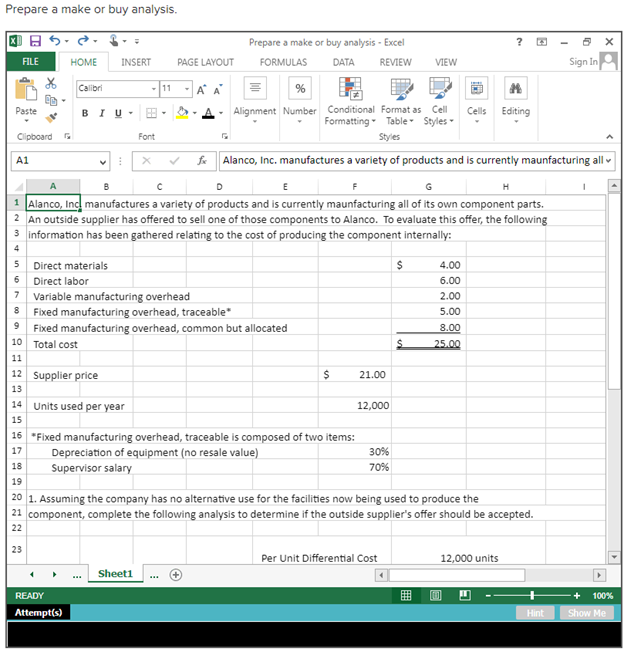The image size is (624, 652).
Task: Open the Name Box A1 dropdown
Action: [x=103, y=162]
